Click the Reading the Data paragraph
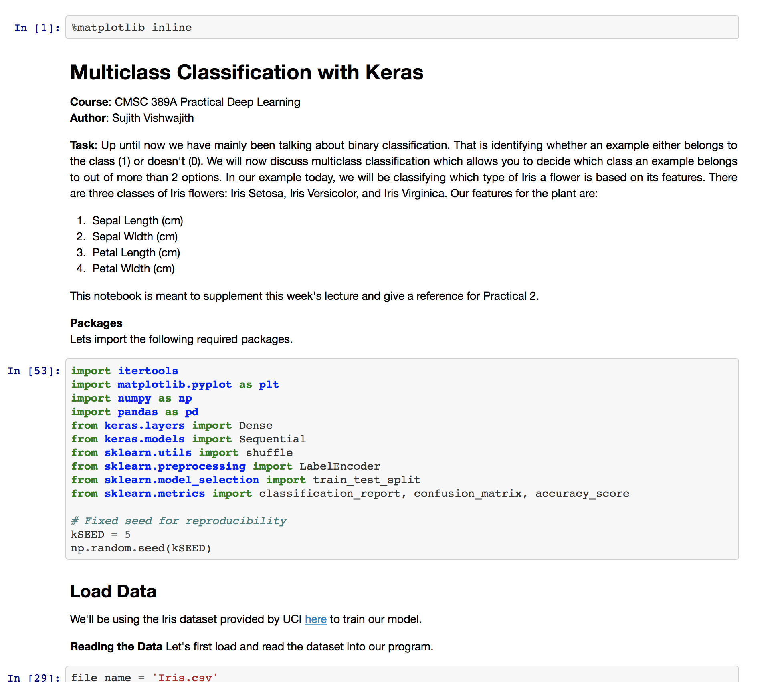The width and height of the screenshot is (784, 682). click(251, 647)
